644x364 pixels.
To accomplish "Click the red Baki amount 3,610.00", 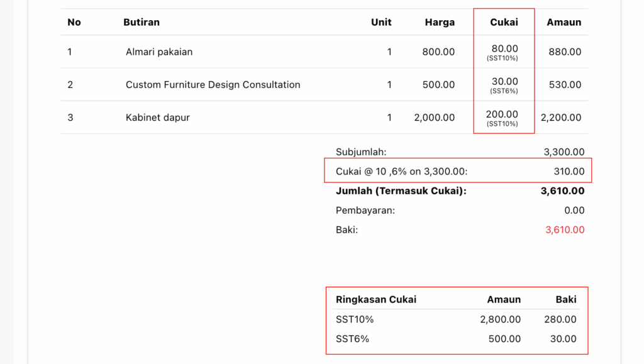I will (x=565, y=230).
